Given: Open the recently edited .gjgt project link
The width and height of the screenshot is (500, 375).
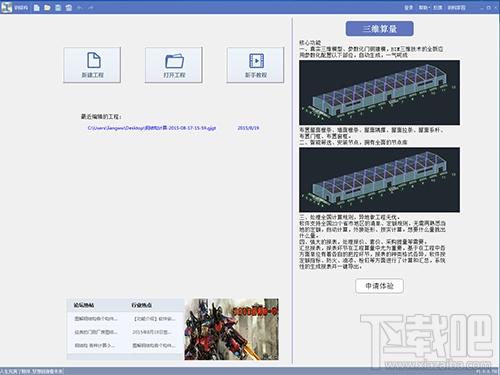Looking at the screenshot, I should pyautogui.click(x=152, y=128).
